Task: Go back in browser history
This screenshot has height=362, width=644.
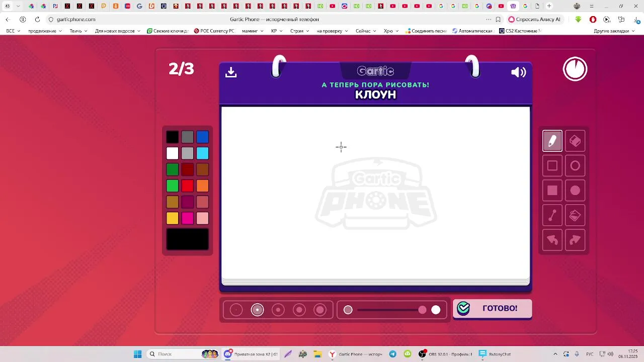Action: [x=8, y=19]
